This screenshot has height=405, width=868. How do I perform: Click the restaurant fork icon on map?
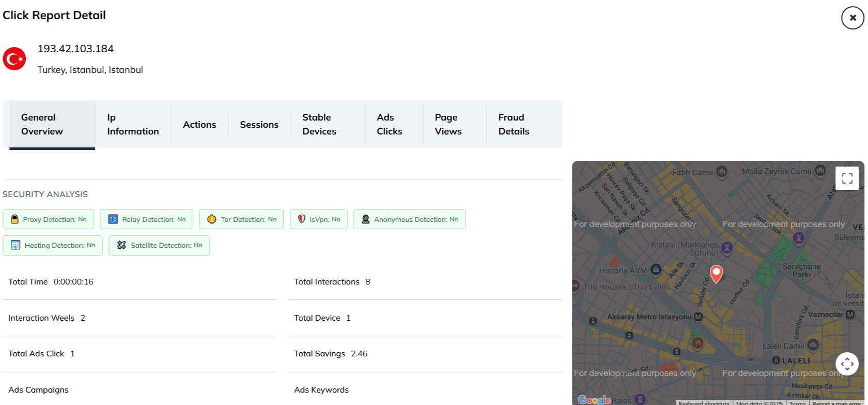tap(698, 342)
